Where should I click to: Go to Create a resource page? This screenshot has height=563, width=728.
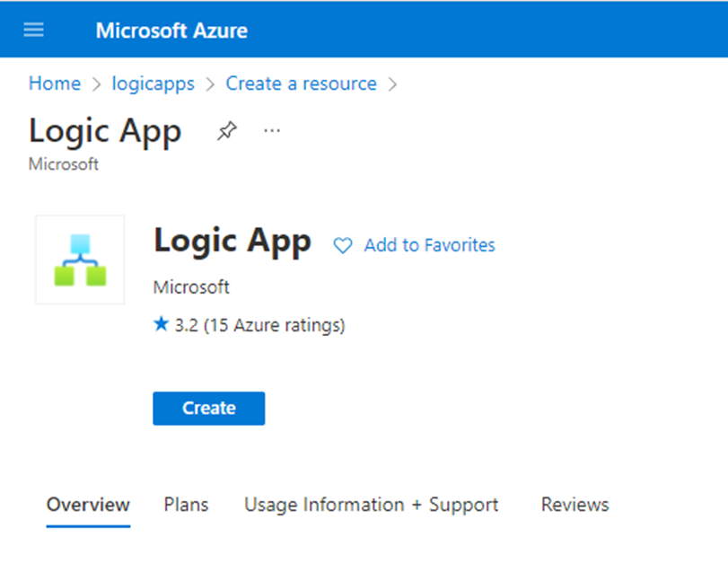pyautogui.click(x=301, y=84)
